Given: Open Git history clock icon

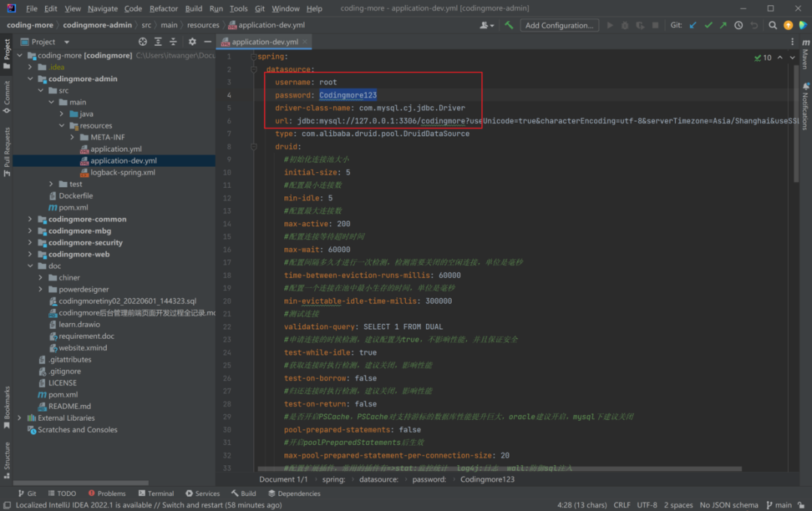Looking at the screenshot, I should [x=738, y=25].
